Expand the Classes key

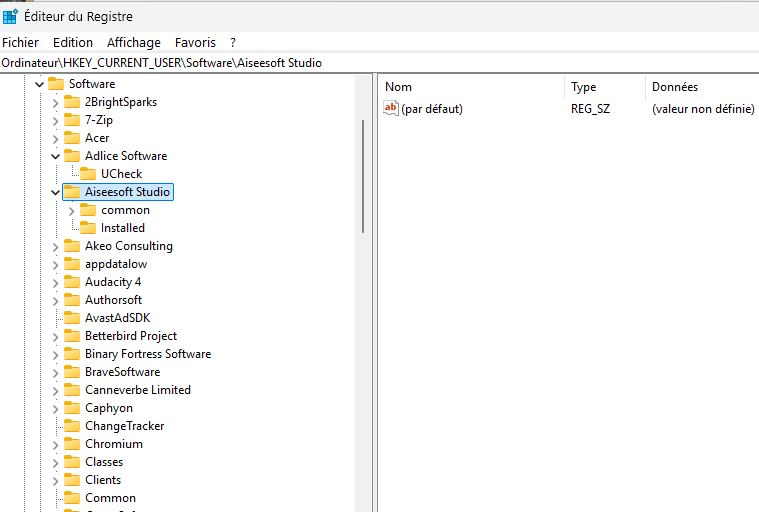pyautogui.click(x=55, y=463)
